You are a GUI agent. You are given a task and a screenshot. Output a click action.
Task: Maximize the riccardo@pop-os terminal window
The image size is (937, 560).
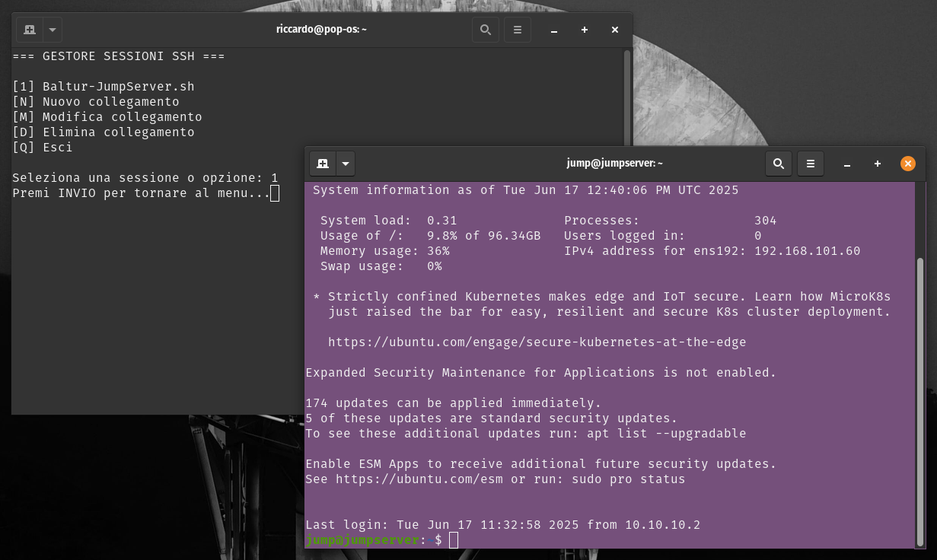click(x=585, y=30)
